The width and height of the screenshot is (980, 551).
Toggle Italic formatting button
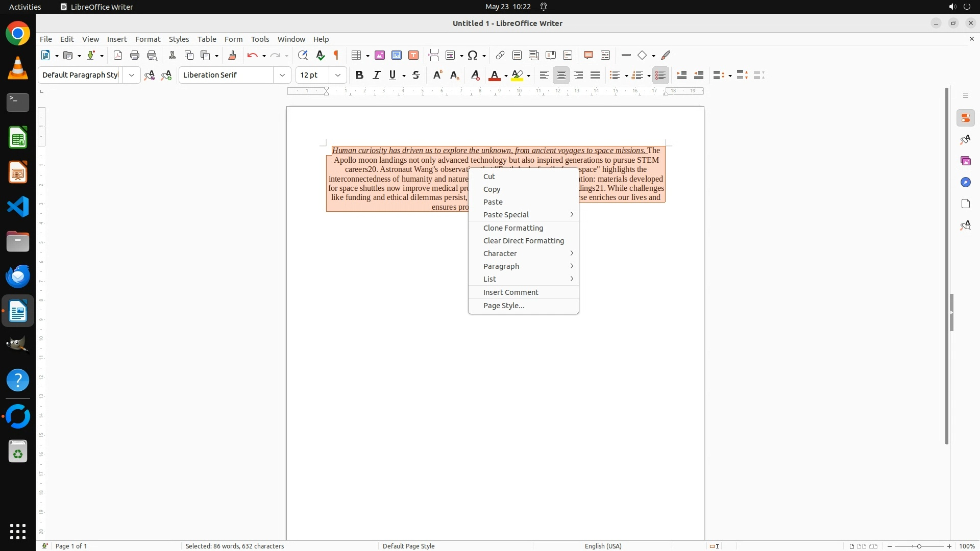tap(376, 75)
